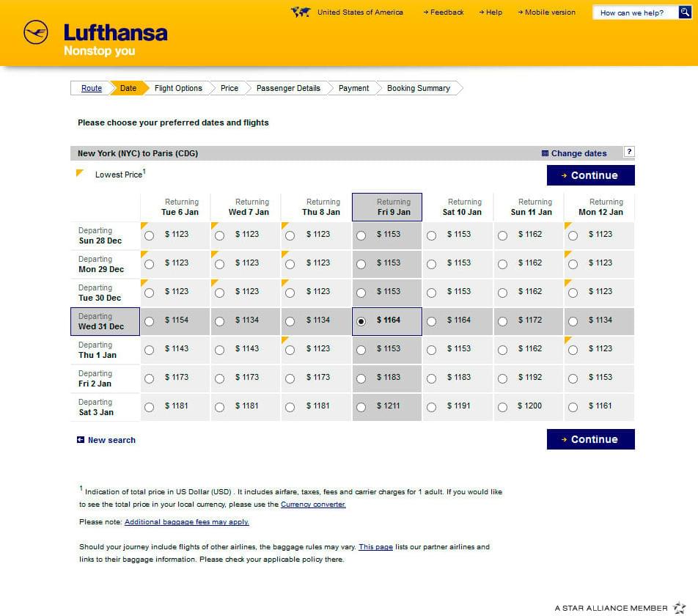Click the Change dates calendar icon
The height and width of the screenshot is (616, 698).
coord(545,153)
